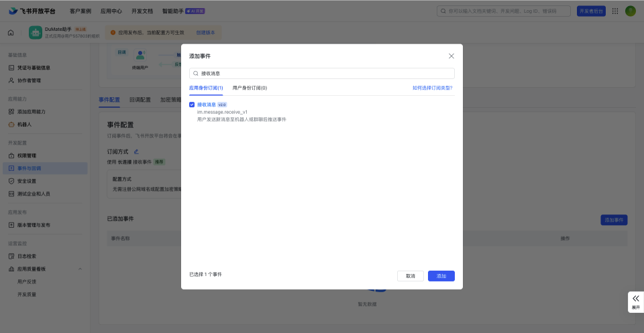644x333 pixels.
Task: Open 如何选择订阅类型 help link
Action: 432,88
